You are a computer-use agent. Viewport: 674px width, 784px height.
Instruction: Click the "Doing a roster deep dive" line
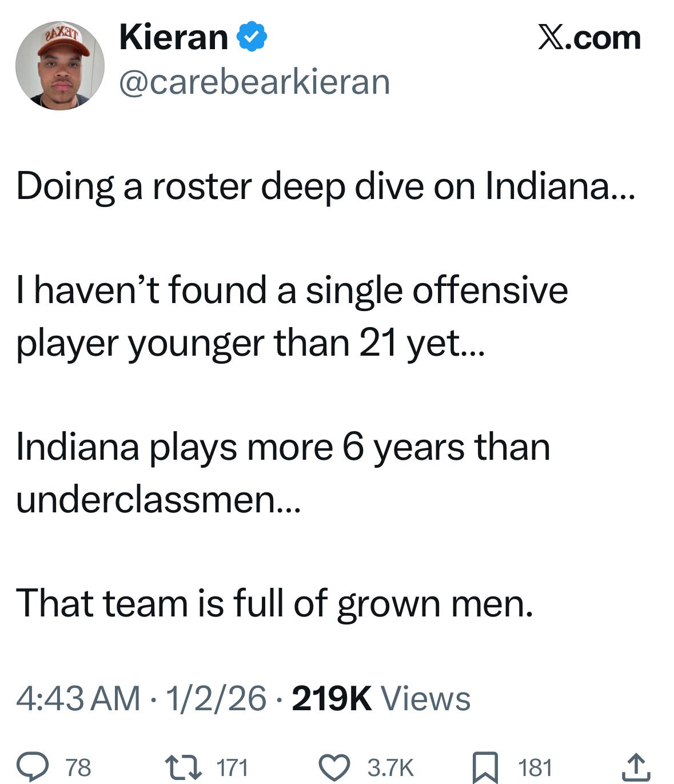coord(325,186)
